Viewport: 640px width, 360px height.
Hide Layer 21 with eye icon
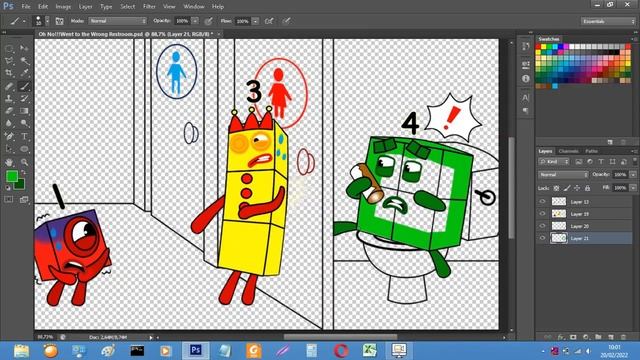coord(542,238)
